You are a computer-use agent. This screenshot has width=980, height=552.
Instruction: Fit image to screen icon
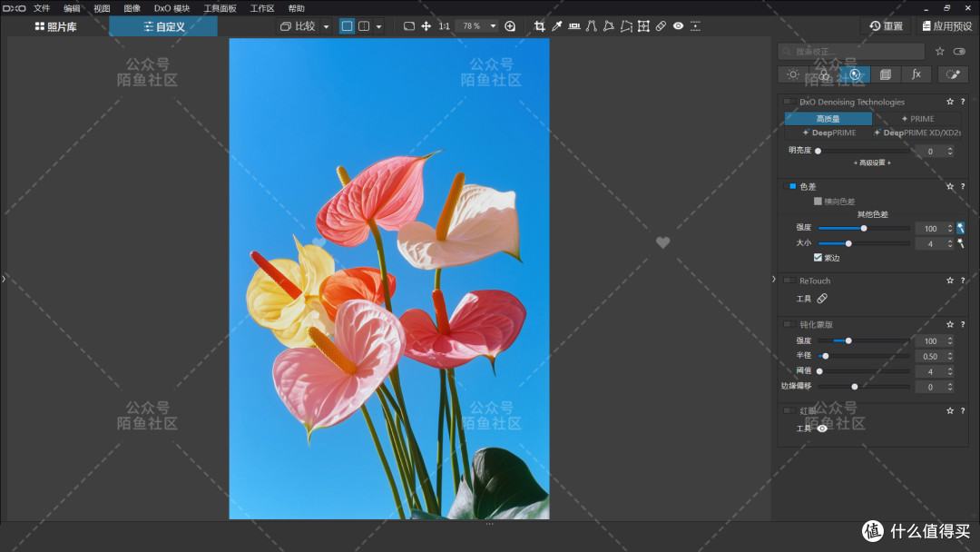pos(408,26)
